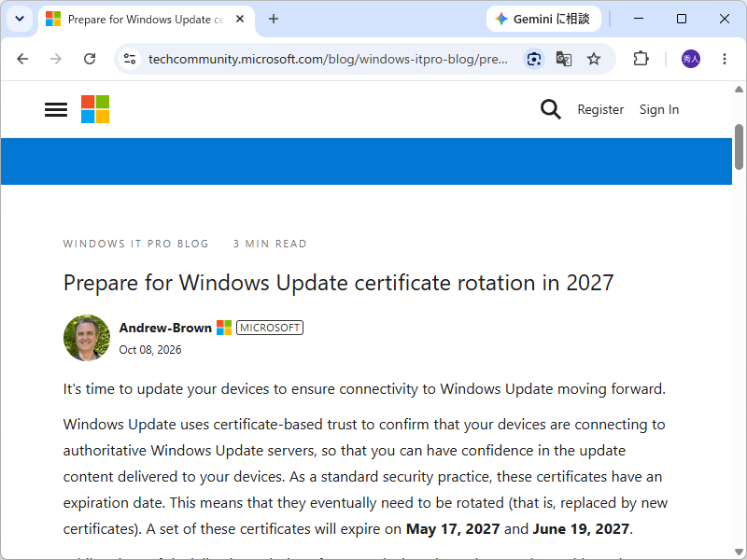Click the article title heading
Image resolution: width=747 pixels, height=560 pixels.
pyautogui.click(x=338, y=284)
